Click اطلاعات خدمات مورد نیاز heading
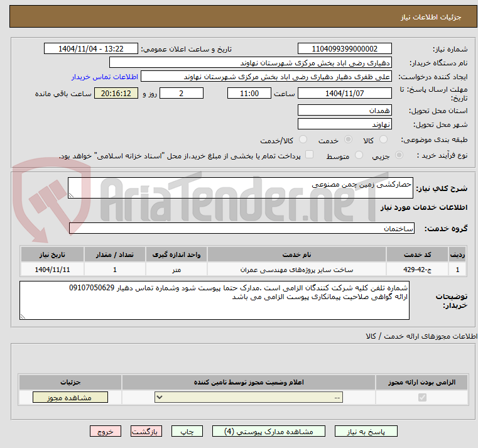This screenshot has height=448, width=478. 424,207
